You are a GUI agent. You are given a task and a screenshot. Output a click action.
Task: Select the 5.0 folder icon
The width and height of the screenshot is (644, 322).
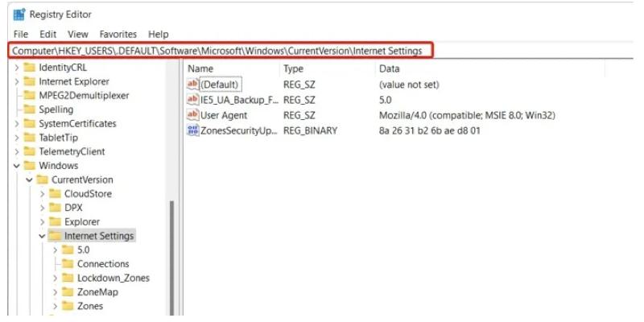[x=68, y=250]
